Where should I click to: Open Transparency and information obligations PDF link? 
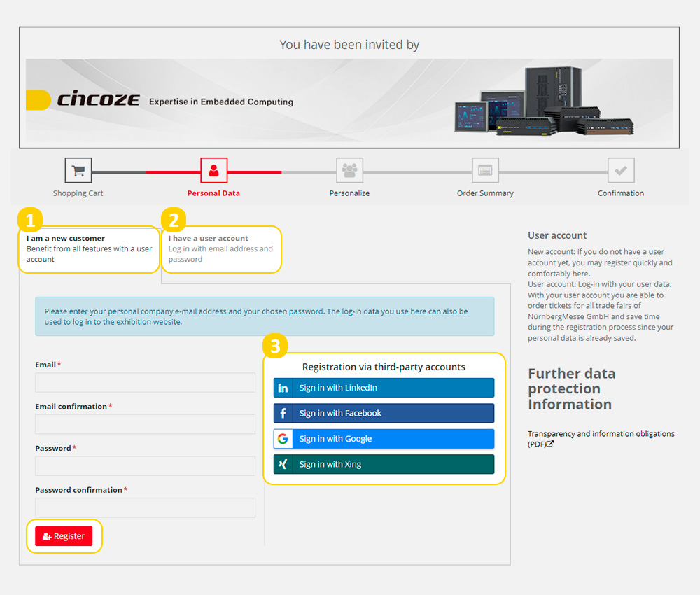point(601,439)
